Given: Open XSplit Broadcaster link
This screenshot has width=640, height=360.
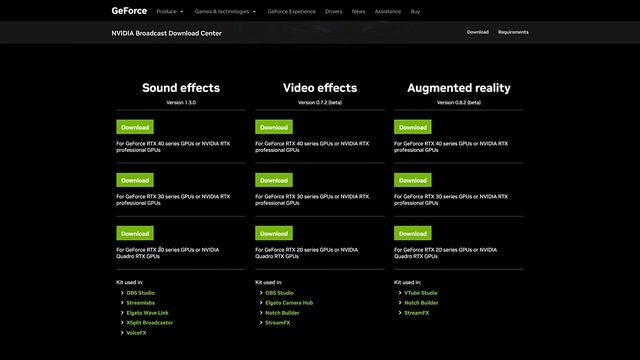Looking at the screenshot, I should (x=150, y=322).
